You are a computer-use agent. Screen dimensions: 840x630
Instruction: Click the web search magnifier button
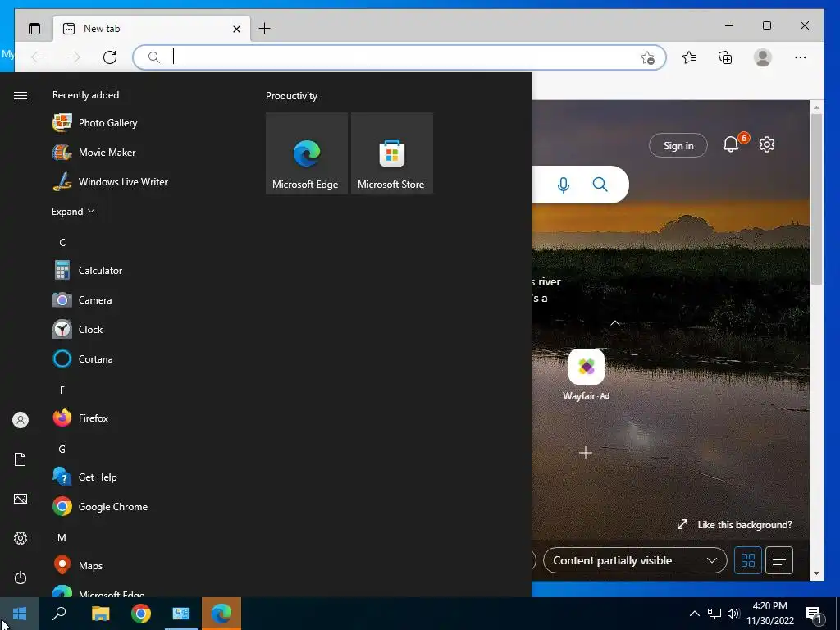pyautogui.click(x=600, y=185)
